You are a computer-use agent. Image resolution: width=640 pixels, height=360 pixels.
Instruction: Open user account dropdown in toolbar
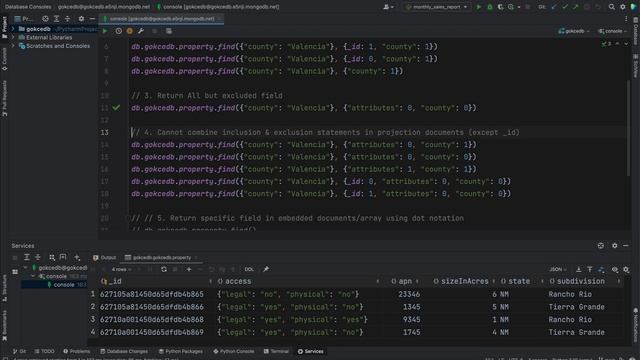(x=388, y=7)
